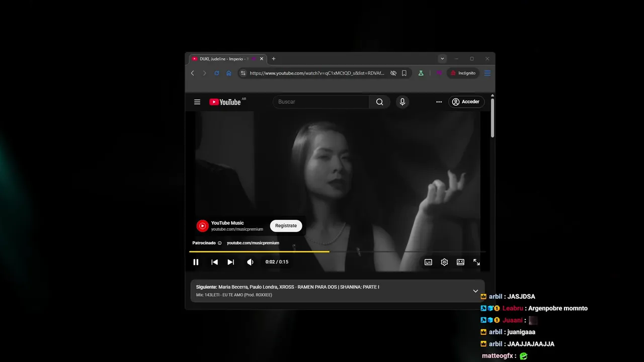Screen dimensions: 644x362
Task: Go forward in the browser
Action: (x=204, y=73)
